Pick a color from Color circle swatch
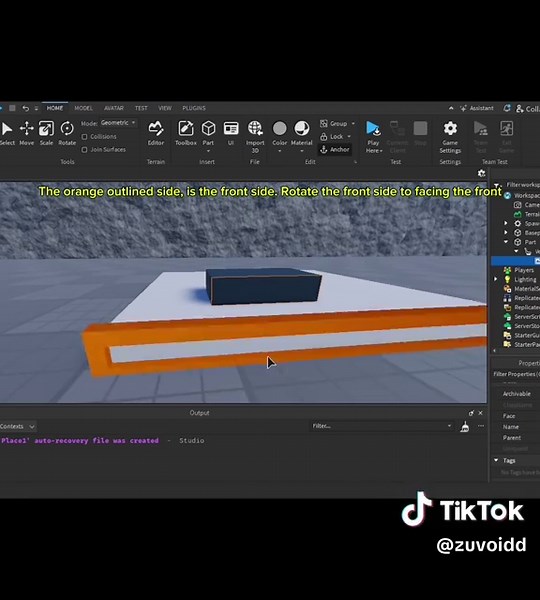This screenshot has width=540, height=600. pos(279,129)
